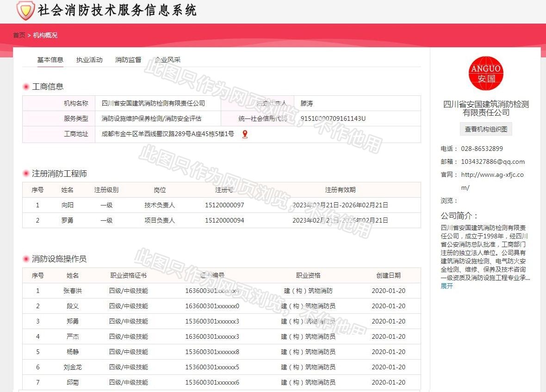This screenshot has width=546, height=392.
Task: Open the 执业活动 tab
Action: coord(89,60)
